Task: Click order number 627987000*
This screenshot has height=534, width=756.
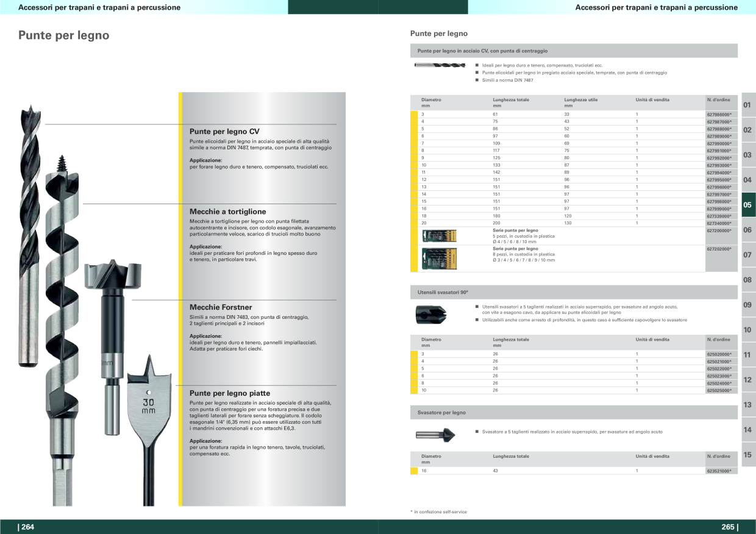Action: pyautogui.click(x=719, y=122)
